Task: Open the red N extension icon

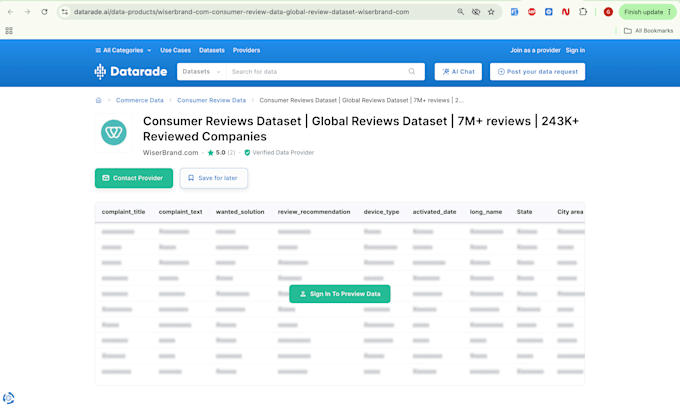Action: pyautogui.click(x=566, y=12)
